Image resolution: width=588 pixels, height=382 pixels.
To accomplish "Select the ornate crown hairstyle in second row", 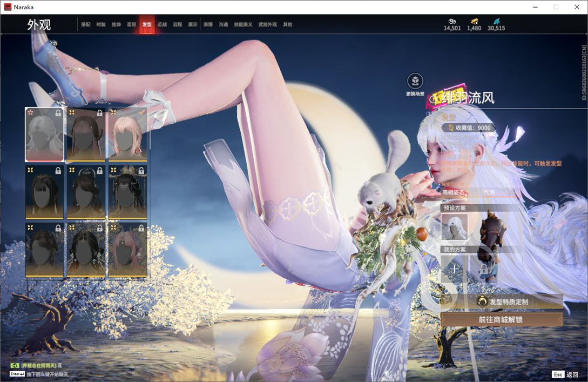I will tap(127, 192).
